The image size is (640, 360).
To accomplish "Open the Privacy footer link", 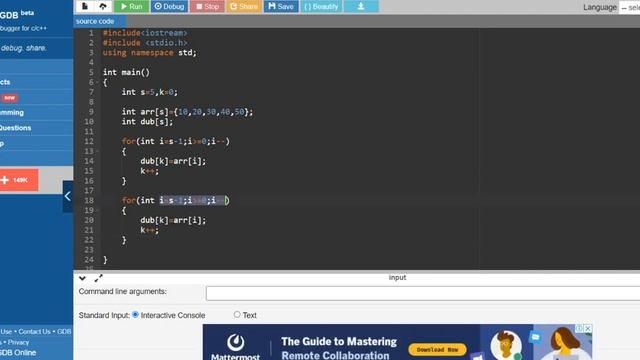I will pyautogui.click(x=18, y=342).
